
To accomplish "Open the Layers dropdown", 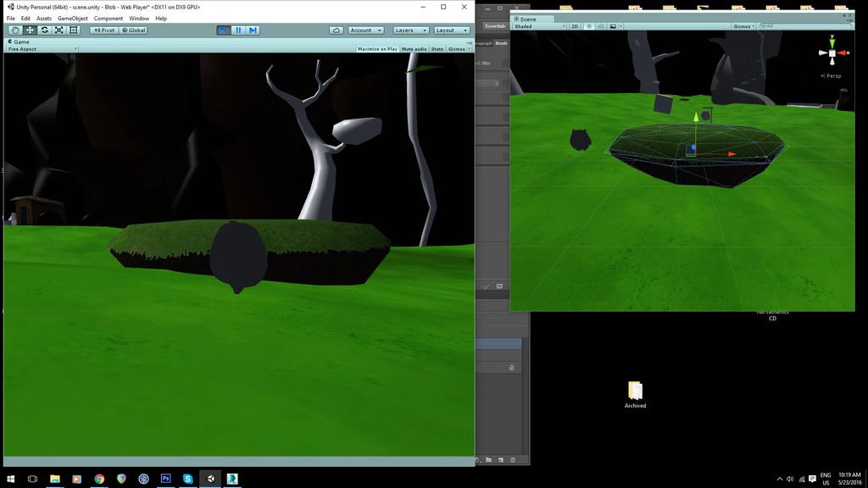I will tap(410, 30).
